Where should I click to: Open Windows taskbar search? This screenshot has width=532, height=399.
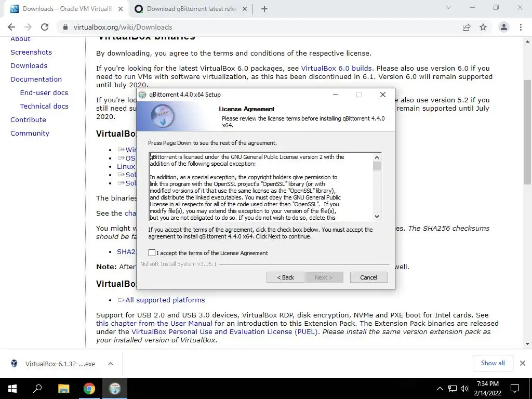[37, 389]
